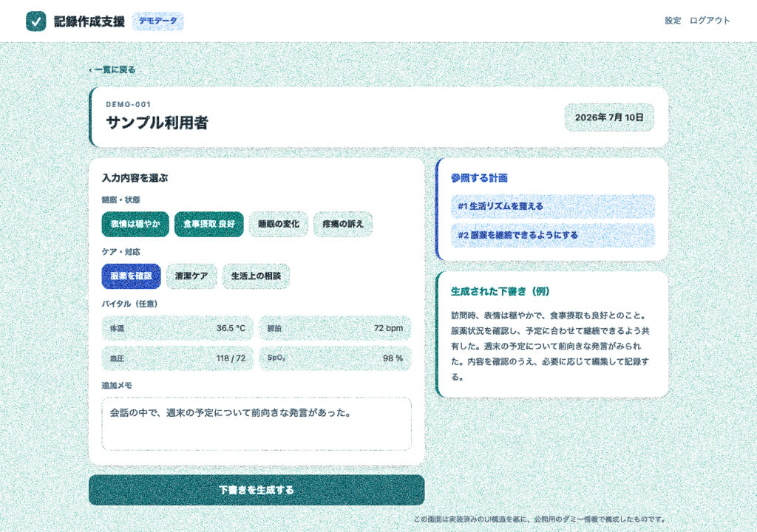Click the 追加メモ text area

tap(257, 424)
